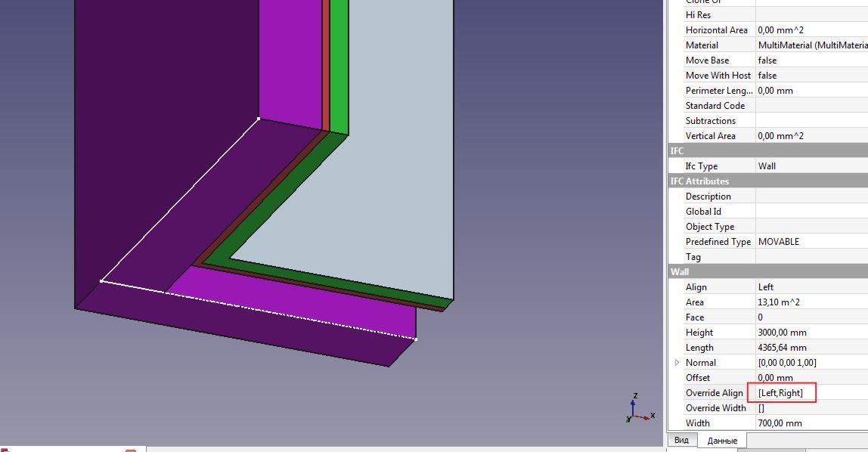Select the Material value showing MultiMaterial
The height and width of the screenshot is (452, 868).
coord(809,45)
